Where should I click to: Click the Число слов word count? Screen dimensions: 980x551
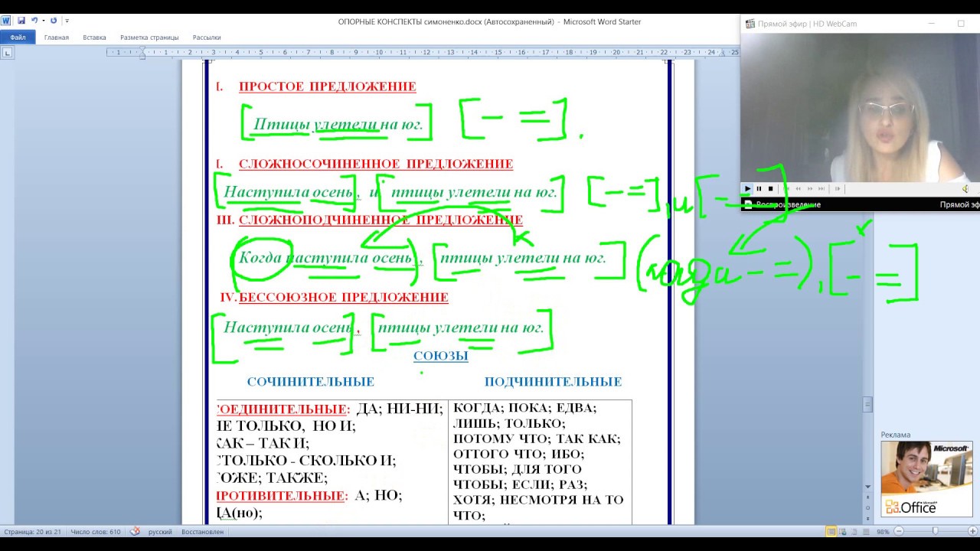[96, 531]
